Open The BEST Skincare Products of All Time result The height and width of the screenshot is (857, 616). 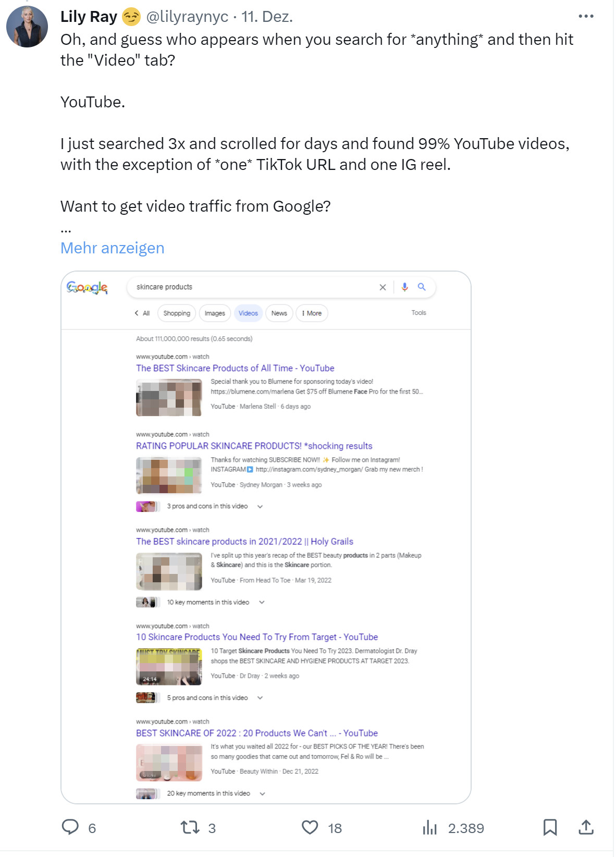pos(235,368)
